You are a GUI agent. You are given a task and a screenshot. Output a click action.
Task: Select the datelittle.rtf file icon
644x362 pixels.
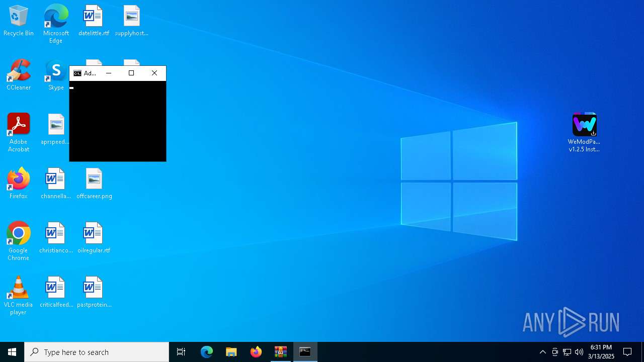(94, 21)
